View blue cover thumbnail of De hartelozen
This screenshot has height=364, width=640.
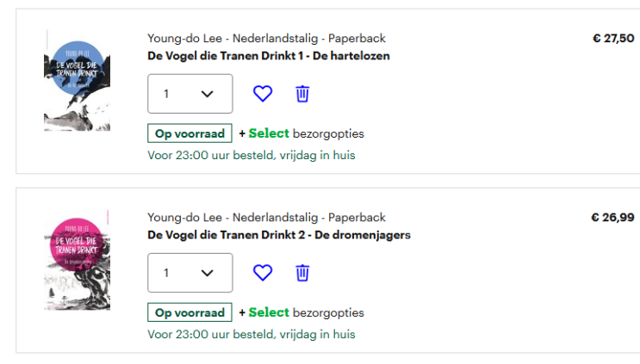[77, 80]
